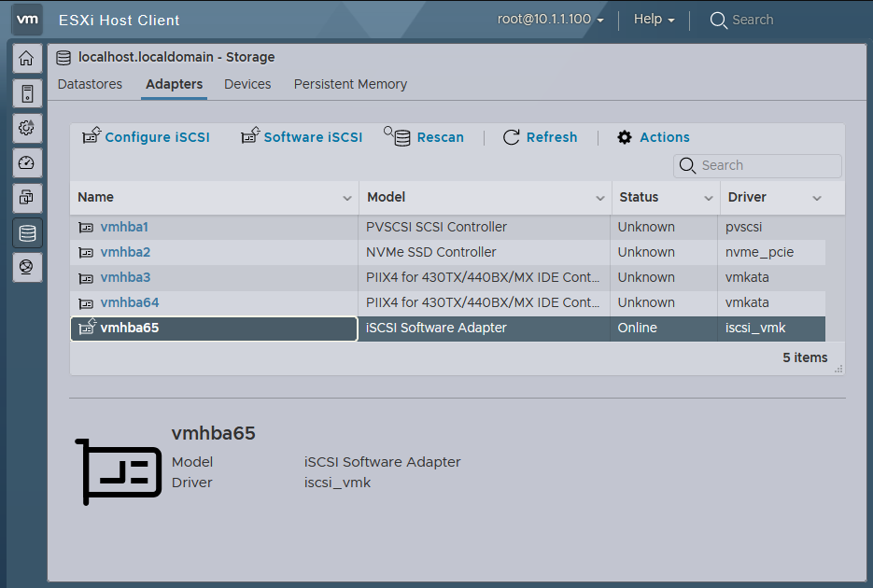This screenshot has width=873, height=588.
Task: Click the adapter icon beside vmhba64
Action: pyautogui.click(x=86, y=303)
